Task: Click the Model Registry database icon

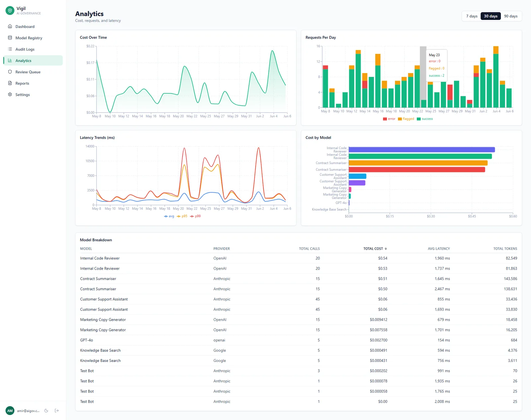Action: coord(10,38)
